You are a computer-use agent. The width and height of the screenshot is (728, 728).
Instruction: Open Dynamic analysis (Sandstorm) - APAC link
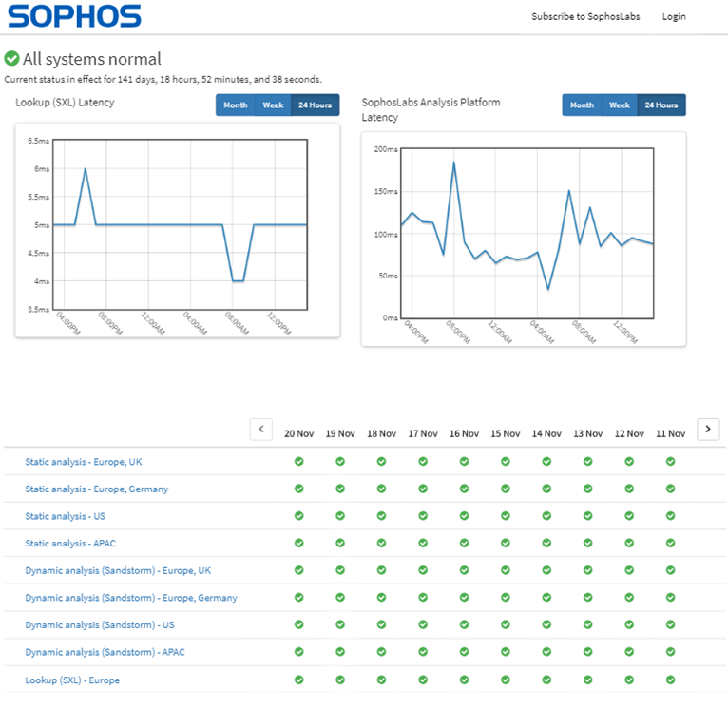click(x=105, y=652)
